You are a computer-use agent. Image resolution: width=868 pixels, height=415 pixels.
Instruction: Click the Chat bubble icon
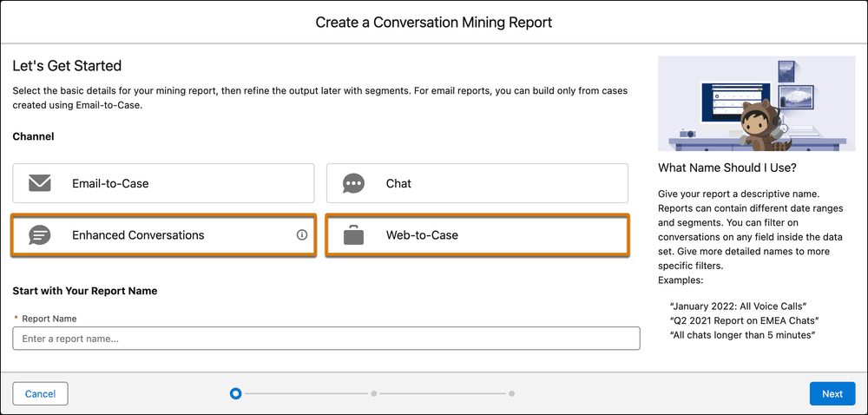(353, 183)
